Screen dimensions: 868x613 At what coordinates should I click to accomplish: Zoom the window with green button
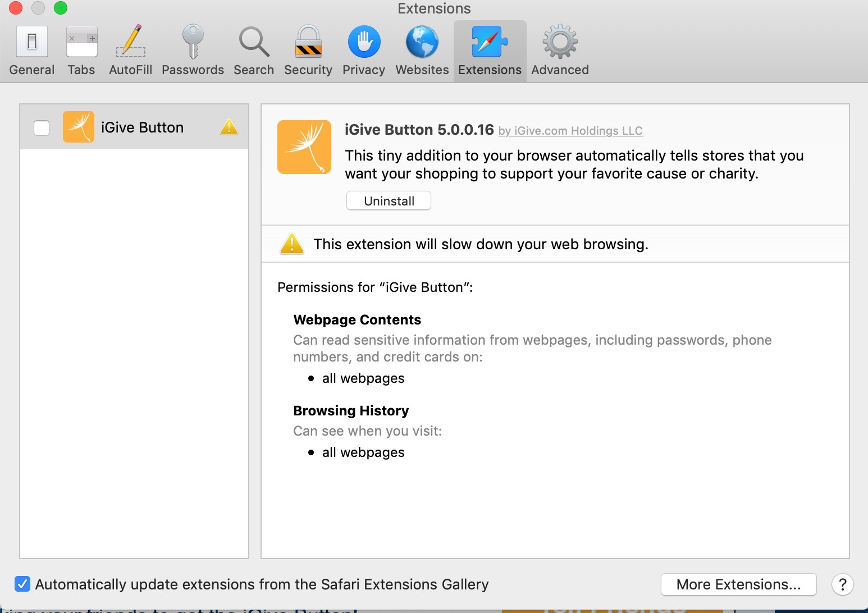pyautogui.click(x=61, y=8)
